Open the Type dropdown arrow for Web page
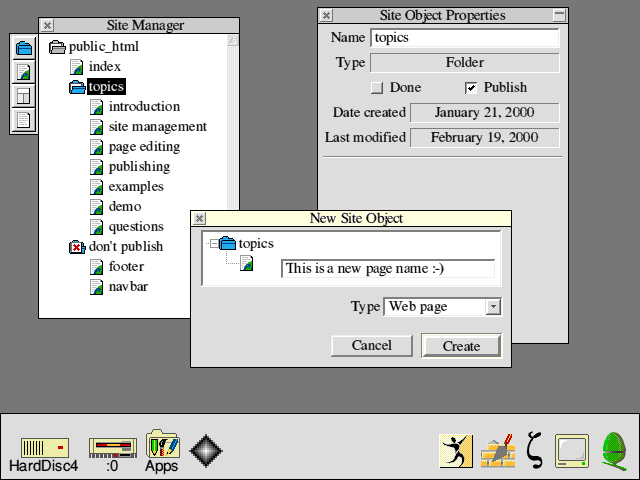 click(x=493, y=307)
